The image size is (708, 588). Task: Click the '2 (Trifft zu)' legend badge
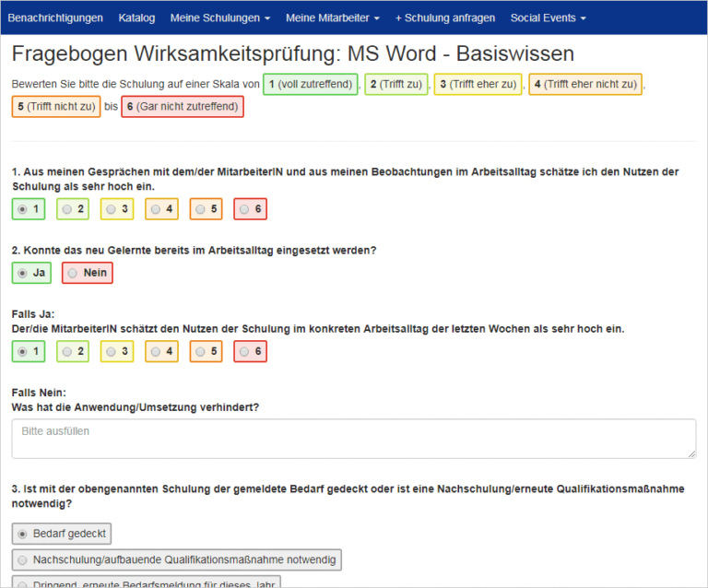(396, 85)
